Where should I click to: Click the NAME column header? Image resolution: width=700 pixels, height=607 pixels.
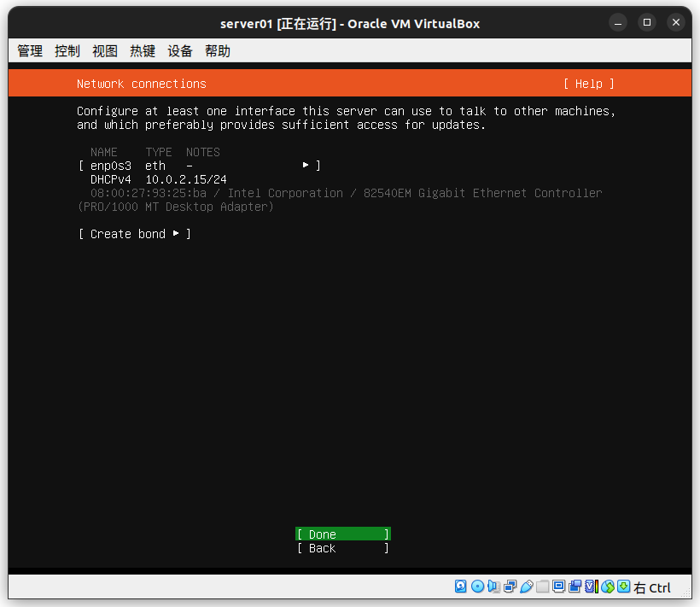pyautogui.click(x=103, y=152)
